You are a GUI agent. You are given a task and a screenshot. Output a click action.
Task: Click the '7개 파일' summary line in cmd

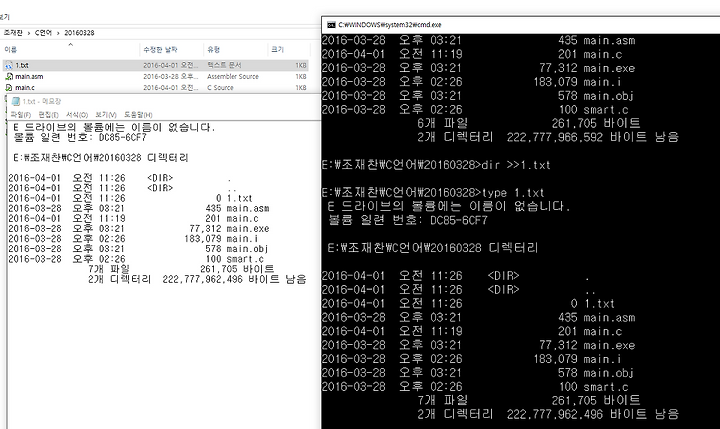[x=529, y=400]
